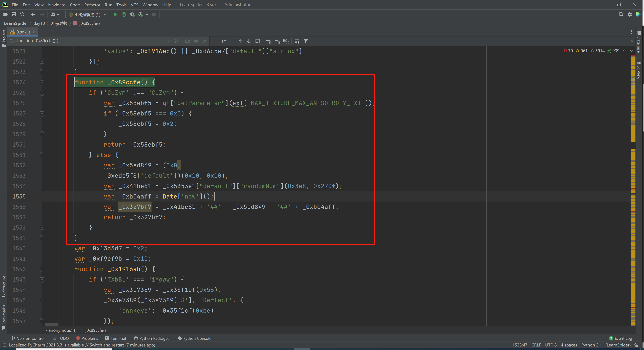Viewport: 644px width, 350px height.
Task: Add selection for next occurrence icon
Action: (x=269, y=41)
